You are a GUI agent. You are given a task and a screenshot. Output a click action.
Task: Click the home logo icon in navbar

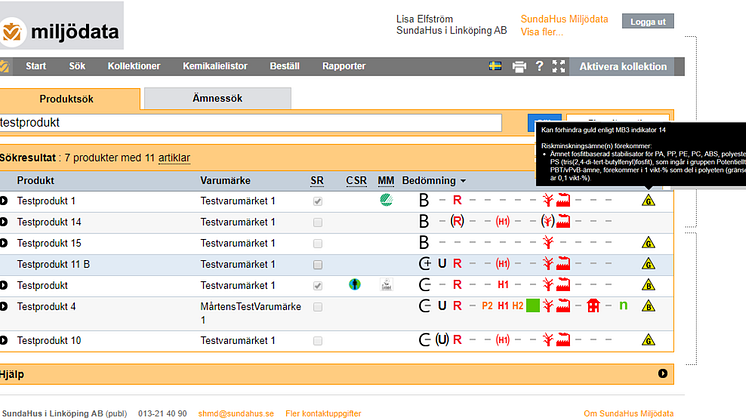point(4,67)
